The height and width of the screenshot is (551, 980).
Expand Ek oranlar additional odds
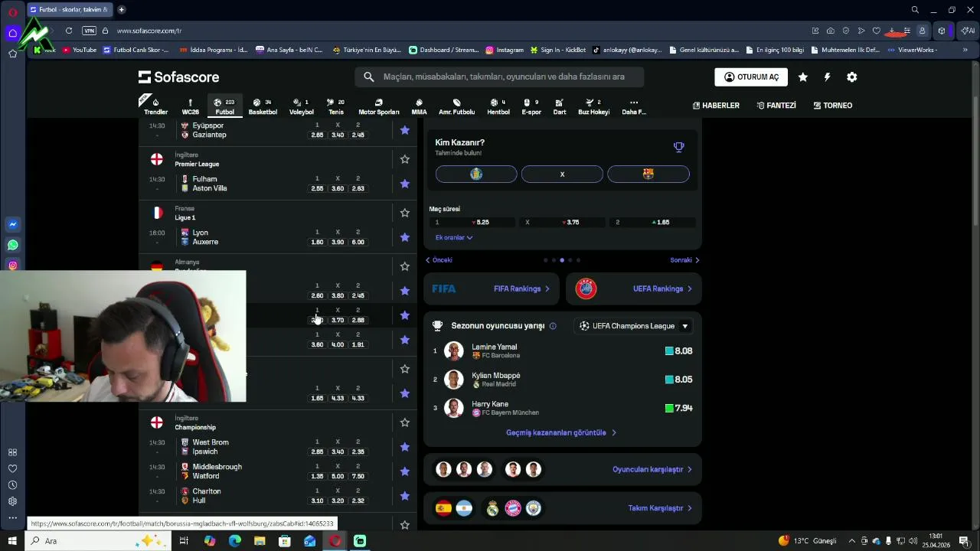454,237
